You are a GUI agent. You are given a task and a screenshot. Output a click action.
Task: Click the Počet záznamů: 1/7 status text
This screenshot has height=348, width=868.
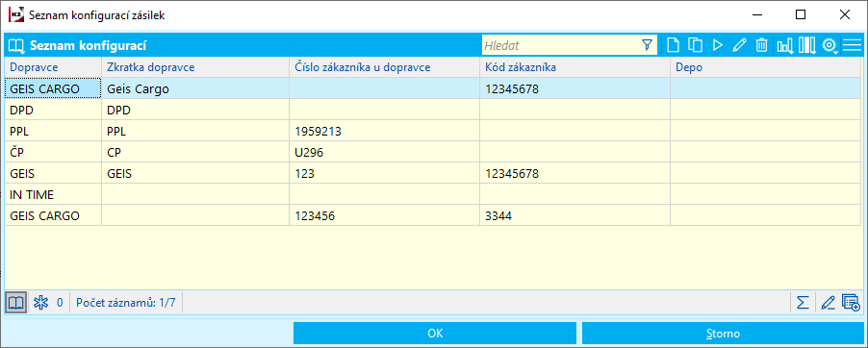pos(126,303)
